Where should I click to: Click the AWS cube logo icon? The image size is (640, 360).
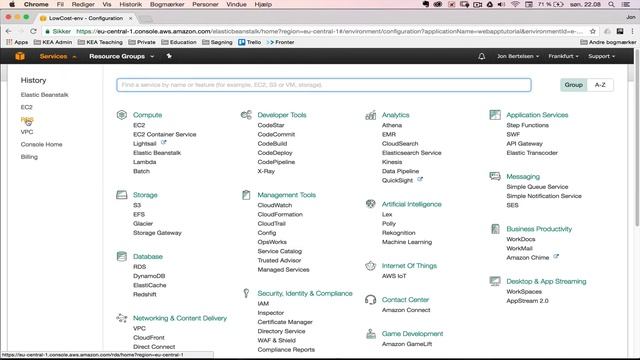[20, 56]
